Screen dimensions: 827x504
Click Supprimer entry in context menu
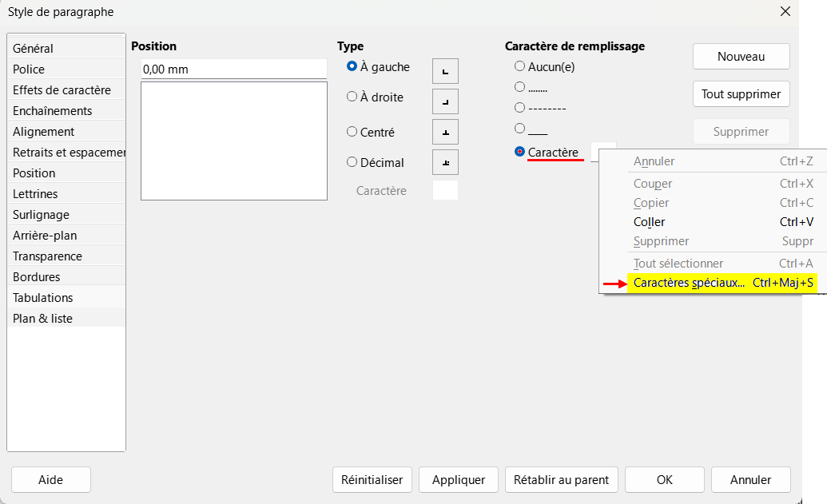pos(723,241)
